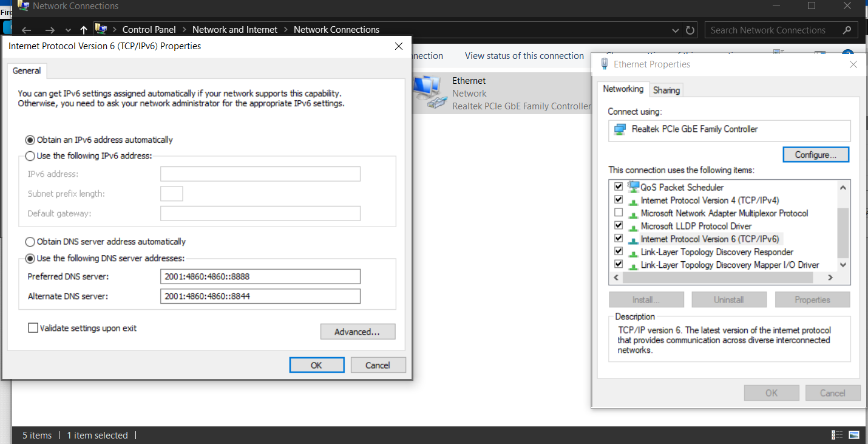Click the Refresh address bar icon
Image resolution: width=868 pixels, height=444 pixels.
point(690,30)
